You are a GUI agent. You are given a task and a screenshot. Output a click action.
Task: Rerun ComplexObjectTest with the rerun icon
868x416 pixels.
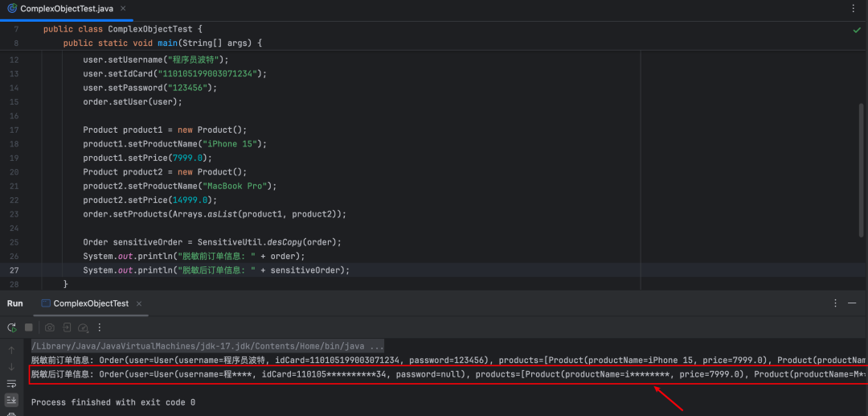click(11, 327)
